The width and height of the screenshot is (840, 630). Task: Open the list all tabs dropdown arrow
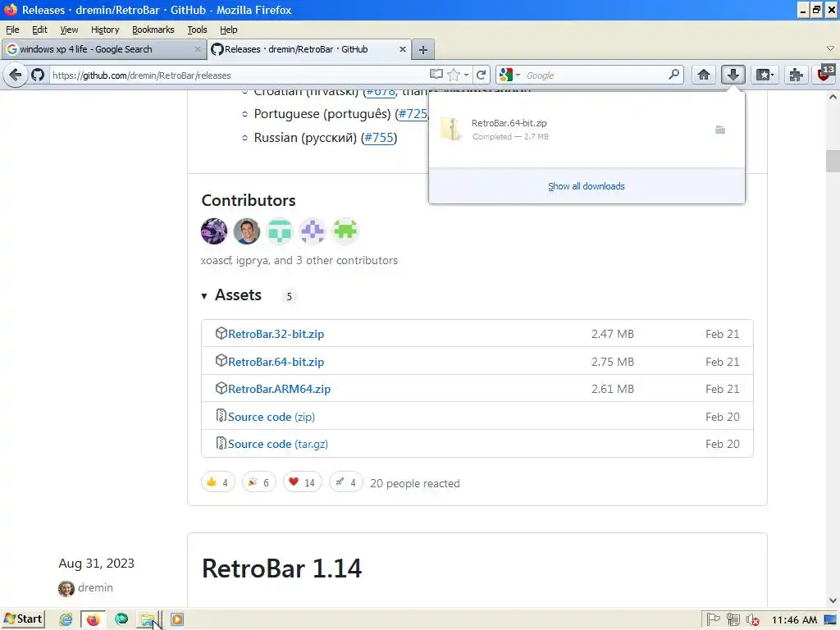tap(830, 48)
